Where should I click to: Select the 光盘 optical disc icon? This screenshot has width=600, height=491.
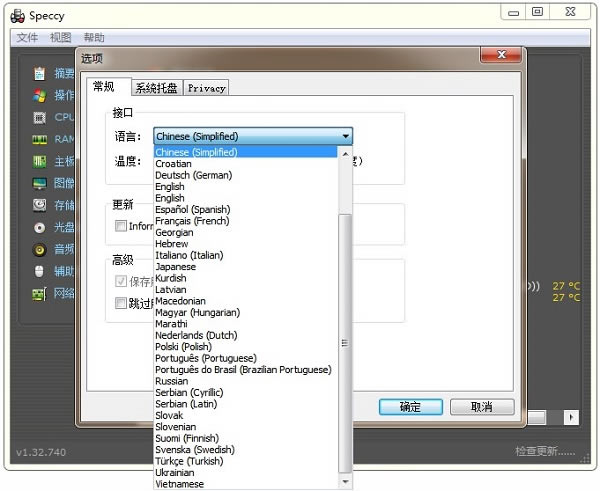tap(39, 227)
